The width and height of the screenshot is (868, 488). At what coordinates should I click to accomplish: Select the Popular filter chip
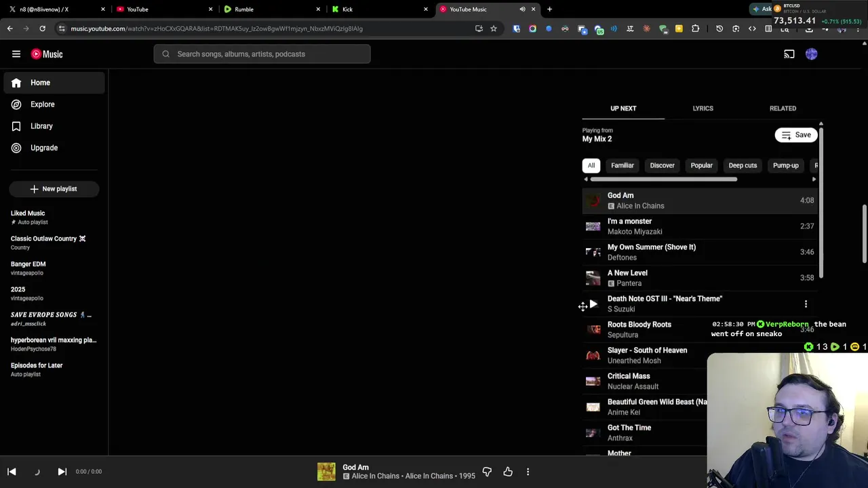click(x=701, y=165)
